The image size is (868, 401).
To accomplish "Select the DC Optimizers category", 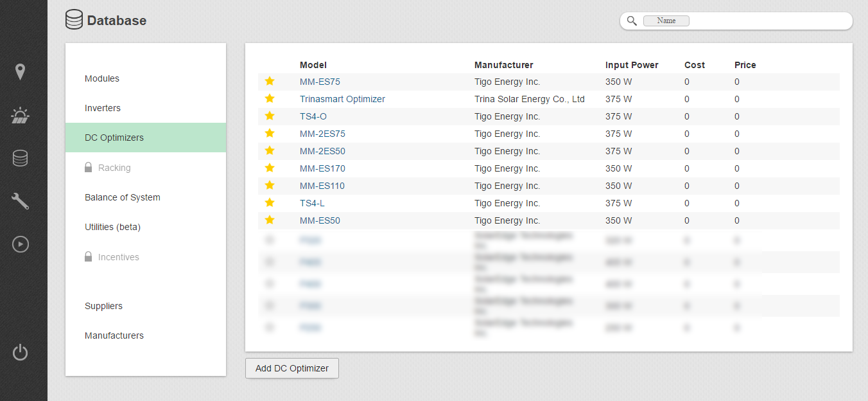I will click(x=146, y=138).
